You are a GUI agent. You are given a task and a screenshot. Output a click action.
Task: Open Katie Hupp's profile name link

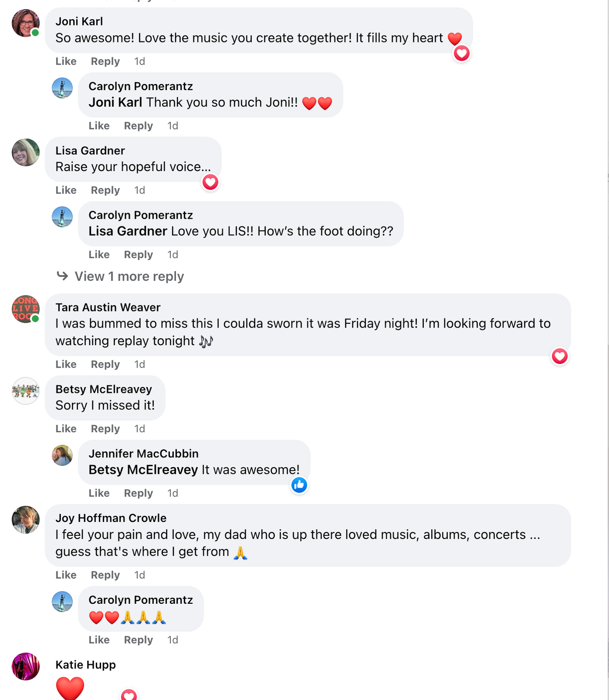(x=85, y=665)
